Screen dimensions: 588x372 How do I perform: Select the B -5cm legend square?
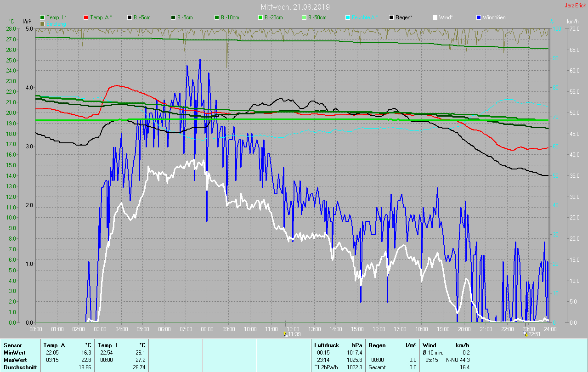tap(173, 17)
